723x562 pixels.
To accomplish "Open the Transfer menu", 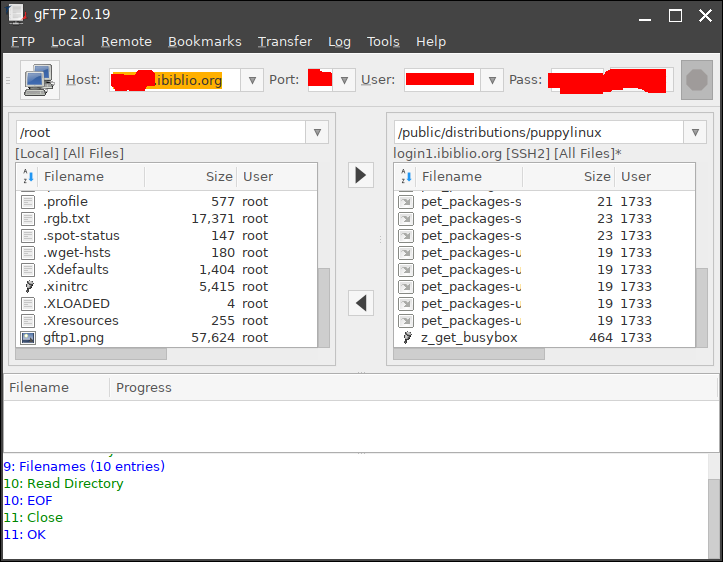I will tap(284, 41).
